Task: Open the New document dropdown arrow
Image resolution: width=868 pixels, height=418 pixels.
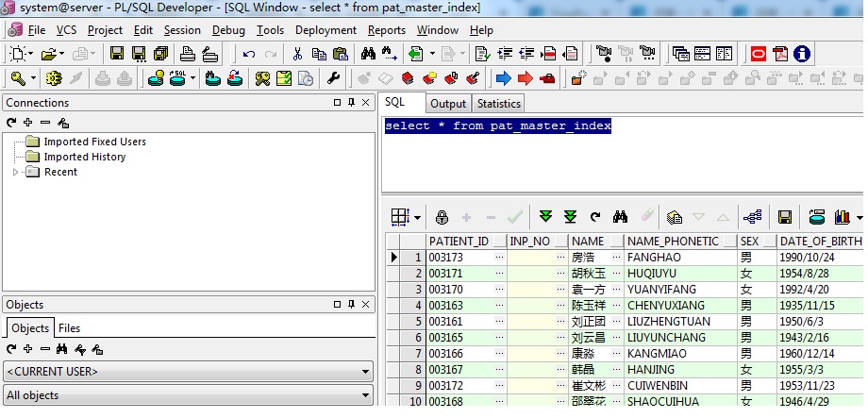Action: click(x=30, y=55)
